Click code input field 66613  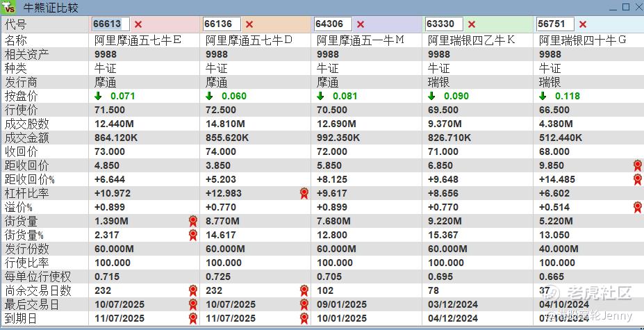pyautogui.click(x=110, y=24)
